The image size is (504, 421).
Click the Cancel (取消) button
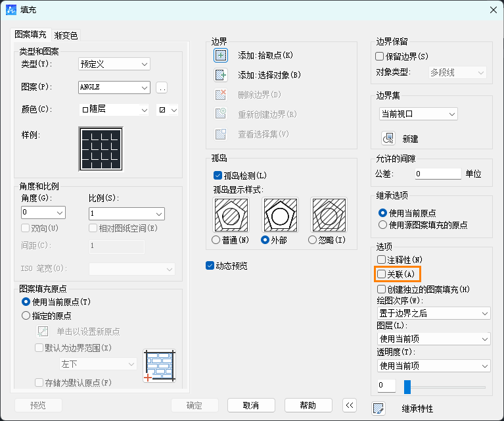[x=251, y=405]
